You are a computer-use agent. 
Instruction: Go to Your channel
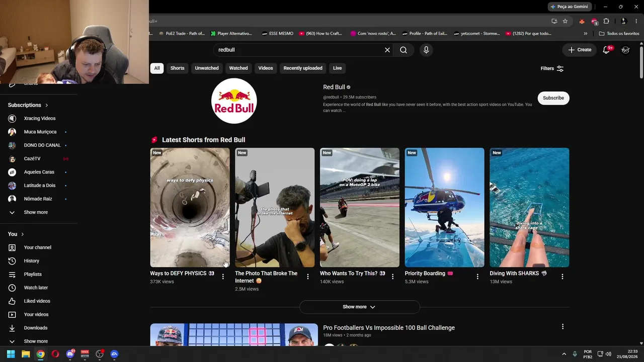pos(39,247)
